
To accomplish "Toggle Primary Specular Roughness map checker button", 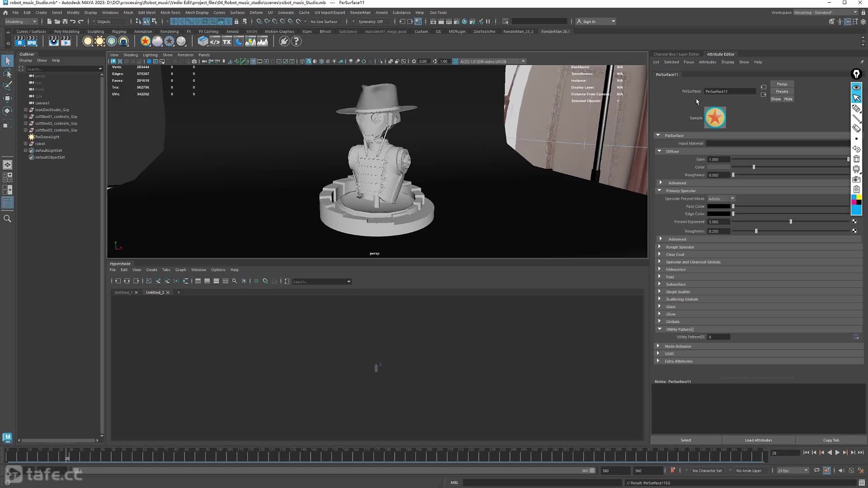I will [x=854, y=231].
